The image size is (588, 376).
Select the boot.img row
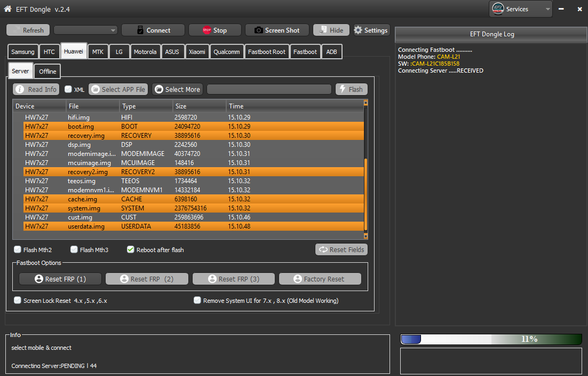coord(194,127)
